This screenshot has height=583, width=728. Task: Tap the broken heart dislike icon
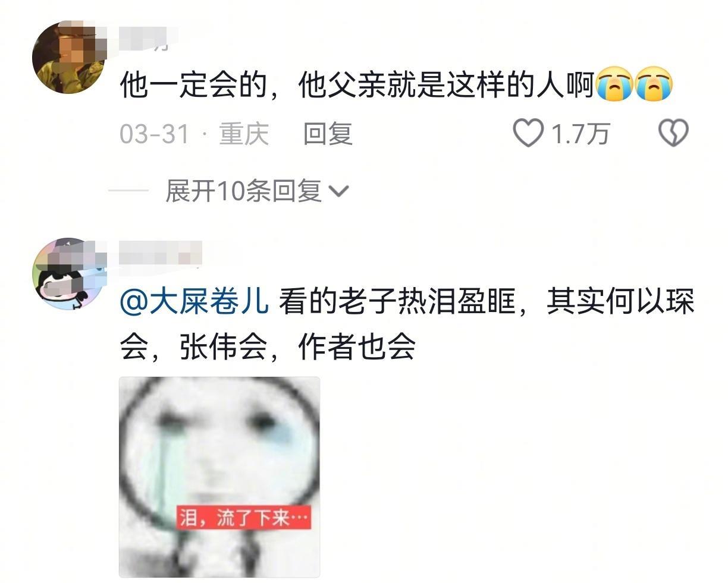[x=673, y=133]
